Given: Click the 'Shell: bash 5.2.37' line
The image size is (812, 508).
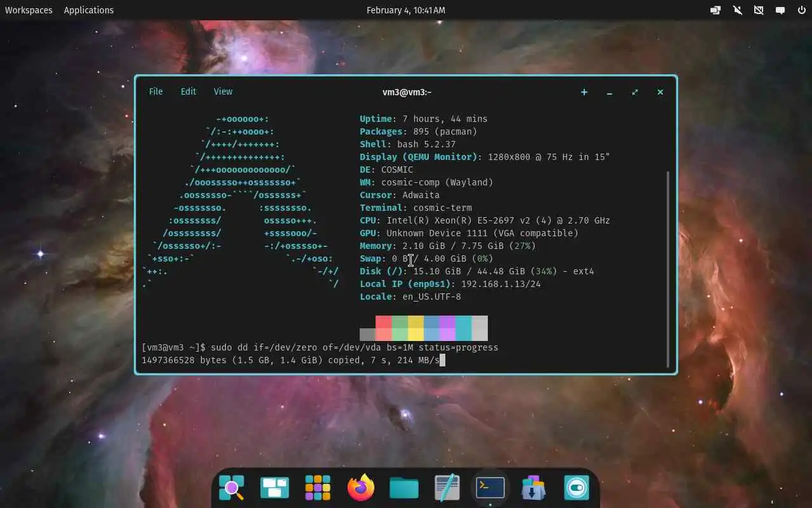Looking at the screenshot, I should pyautogui.click(x=408, y=144).
